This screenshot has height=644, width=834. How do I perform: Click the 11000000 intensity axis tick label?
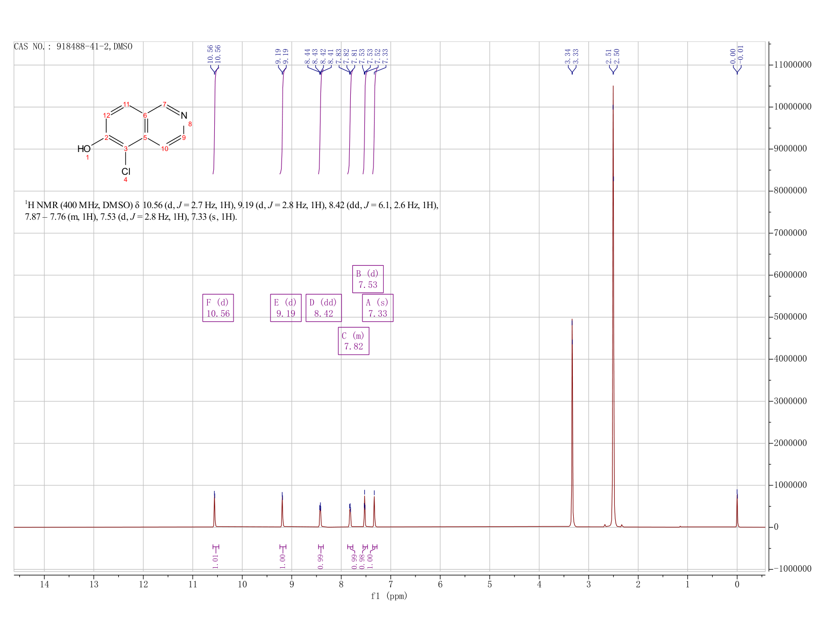[792, 65]
